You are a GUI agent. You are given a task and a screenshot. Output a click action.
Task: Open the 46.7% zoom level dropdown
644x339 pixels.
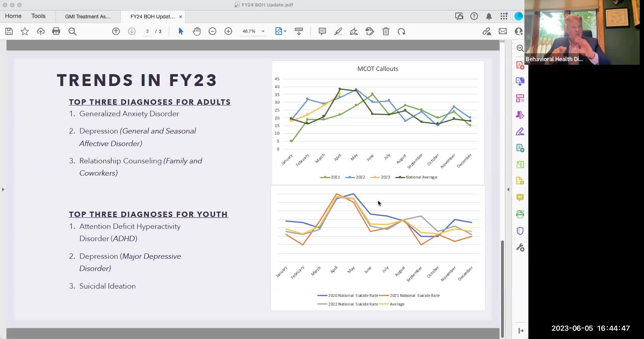(x=263, y=31)
